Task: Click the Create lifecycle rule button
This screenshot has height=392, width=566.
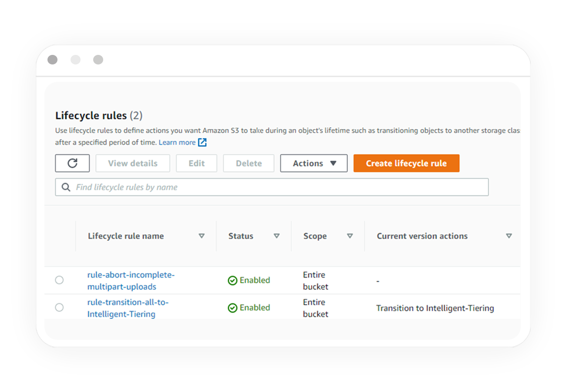Action: pyautogui.click(x=406, y=163)
